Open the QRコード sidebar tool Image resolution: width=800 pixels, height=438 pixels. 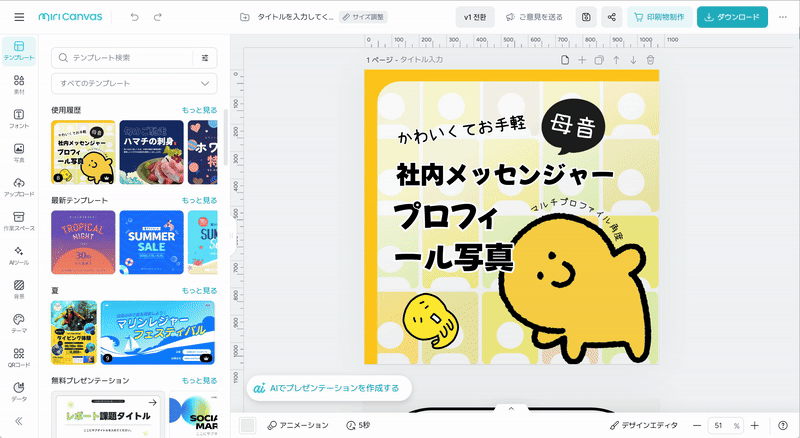click(x=18, y=357)
